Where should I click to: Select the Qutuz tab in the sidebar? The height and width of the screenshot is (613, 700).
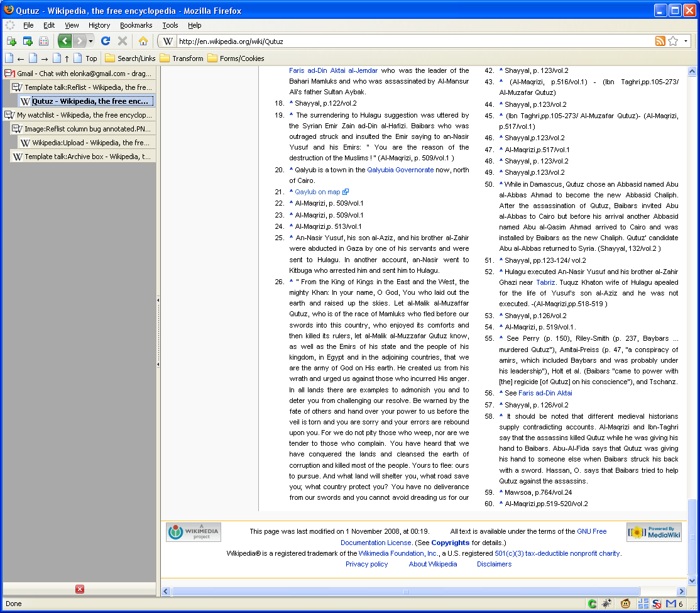[87, 101]
